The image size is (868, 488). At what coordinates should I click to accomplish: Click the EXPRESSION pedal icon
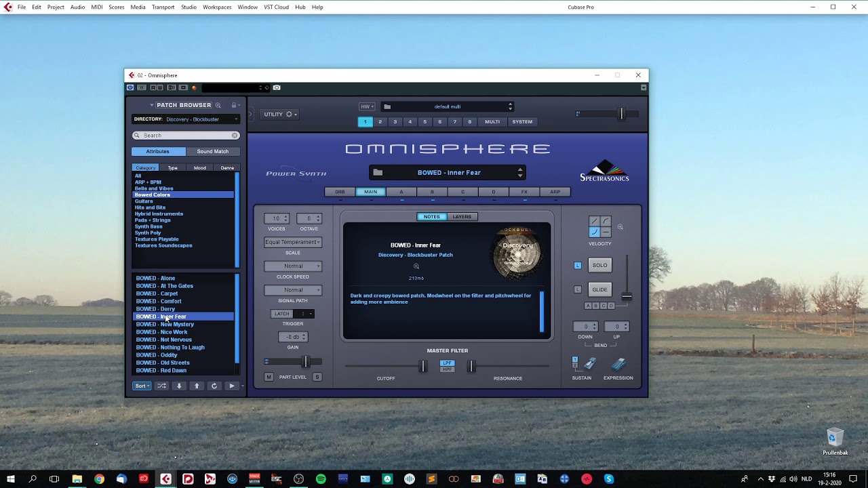point(618,365)
